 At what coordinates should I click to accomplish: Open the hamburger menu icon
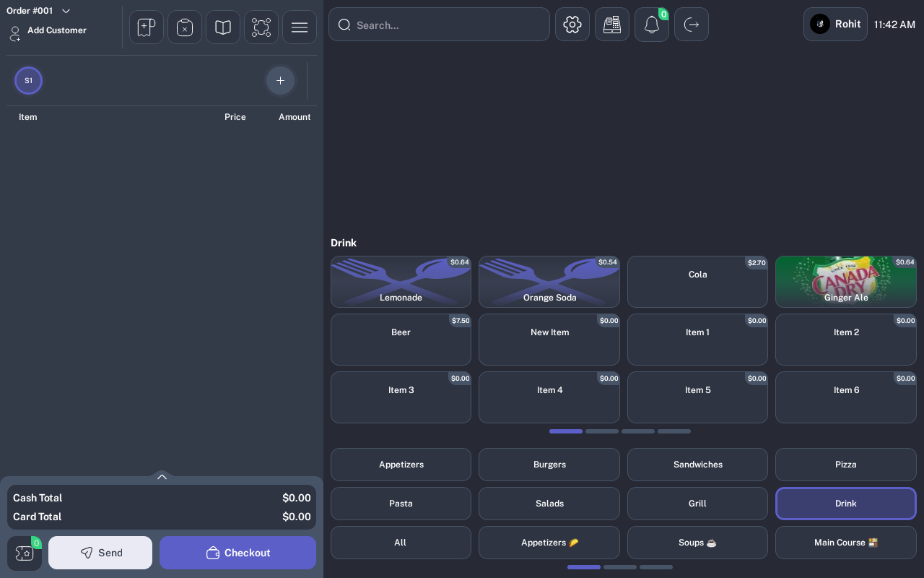pyautogui.click(x=300, y=27)
